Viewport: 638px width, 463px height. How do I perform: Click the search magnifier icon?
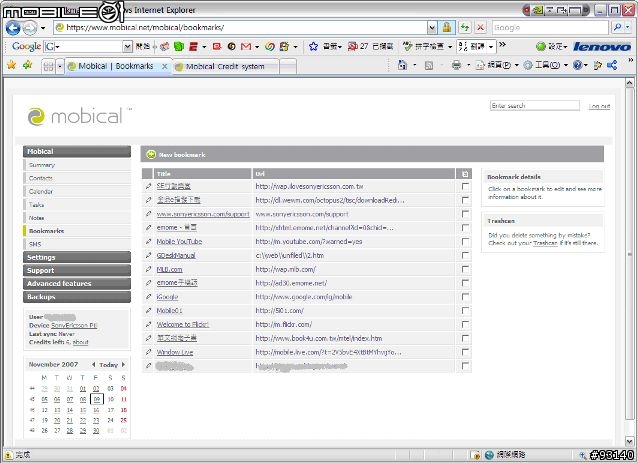618,27
